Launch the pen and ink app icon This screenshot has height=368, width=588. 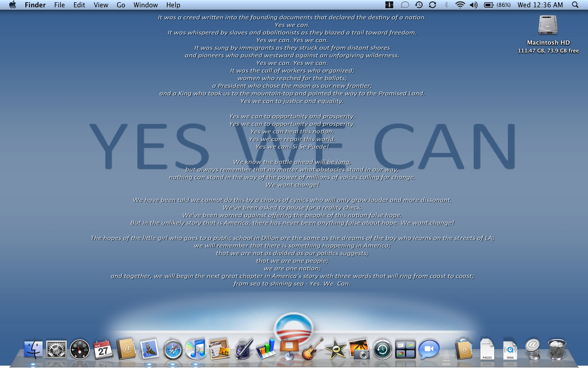(243, 350)
